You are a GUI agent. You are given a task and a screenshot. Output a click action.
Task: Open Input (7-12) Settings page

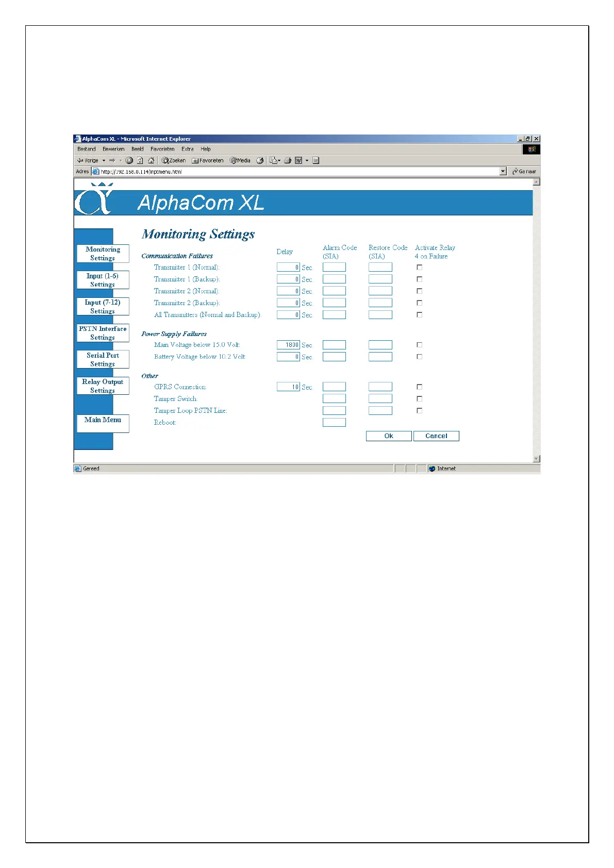pyautogui.click(x=103, y=307)
